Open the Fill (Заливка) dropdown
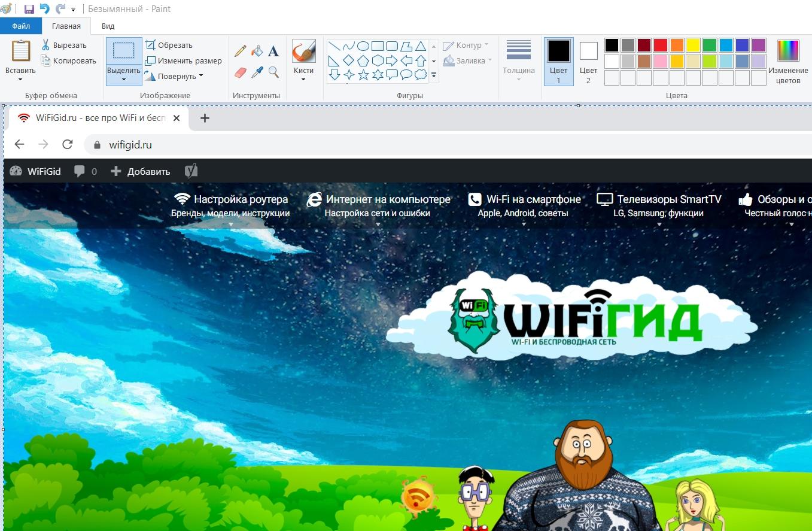This screenshot has width=812, height=531. [x=468, y=60]
